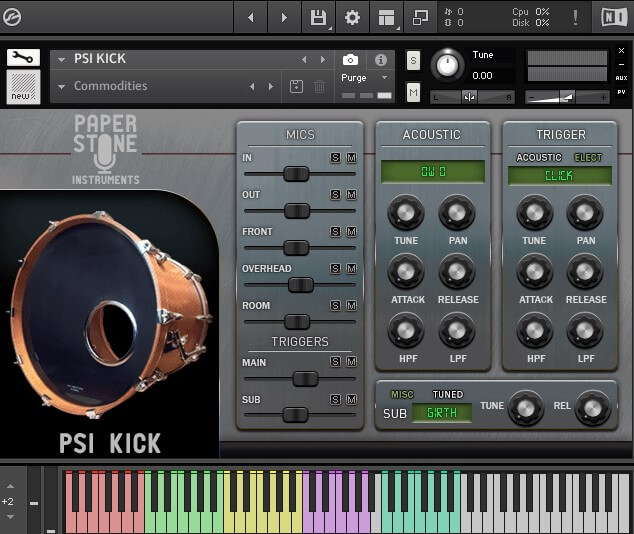Open Kontakt settings gear icon
This screenshot has height=534, width=634.
[x=352, y=17]
